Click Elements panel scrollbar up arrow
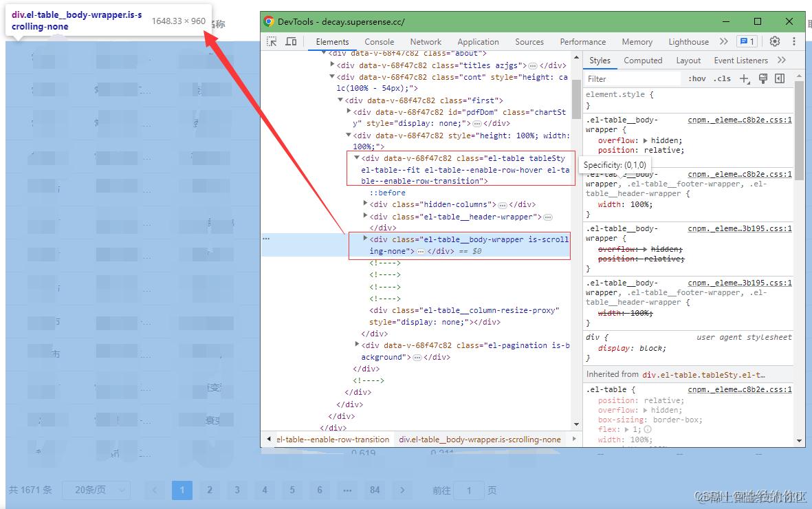This screenshot has height=509, width=812. point(576,56)
